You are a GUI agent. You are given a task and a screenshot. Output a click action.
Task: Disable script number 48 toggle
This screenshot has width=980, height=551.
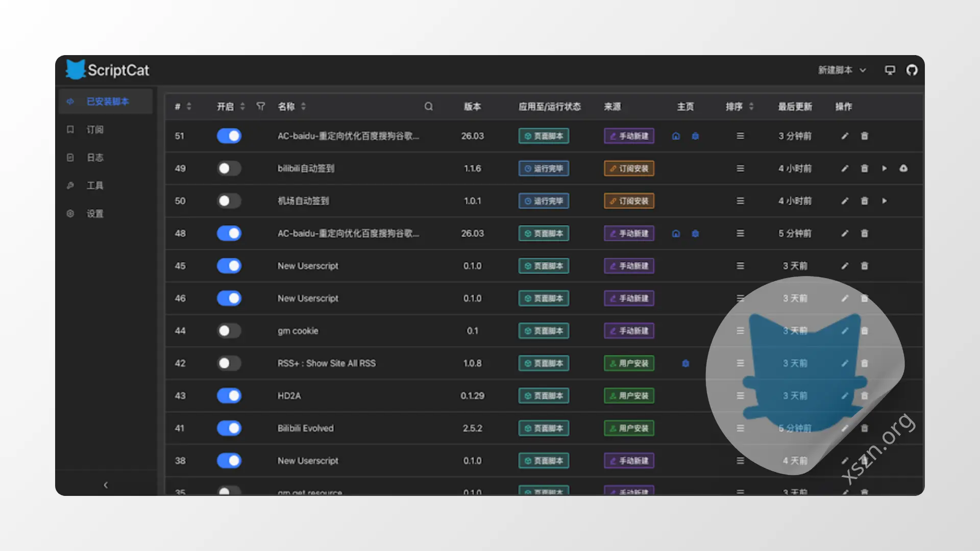pyautogui.click(x=229, y=233)
